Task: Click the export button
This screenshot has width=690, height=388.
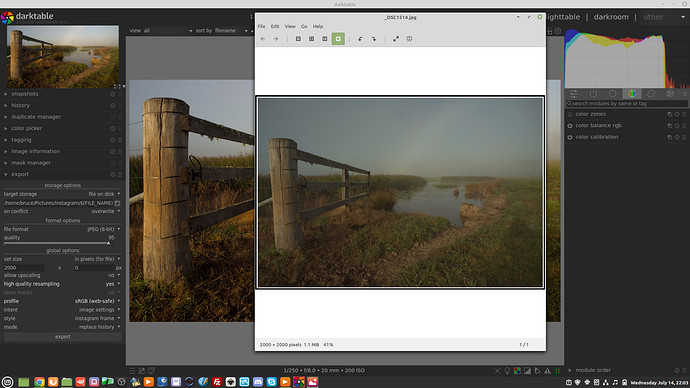Action: tap(62, 337)
